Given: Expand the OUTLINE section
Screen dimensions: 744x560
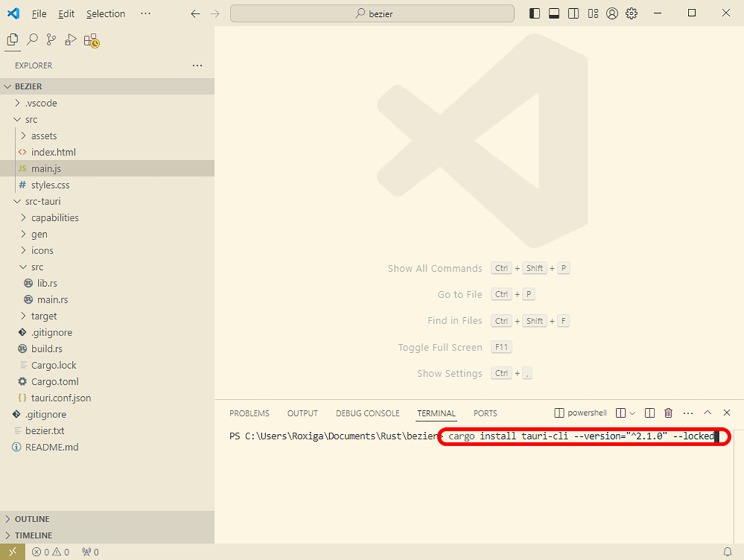Looking at the screenshot, I should pyautogui.click(x=107, y=519).
